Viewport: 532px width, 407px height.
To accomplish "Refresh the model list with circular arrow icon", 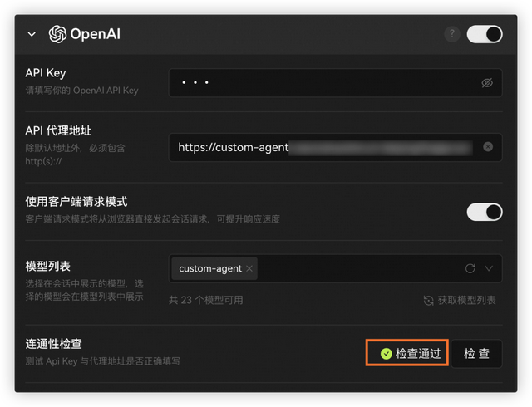I will coord(470,268).
